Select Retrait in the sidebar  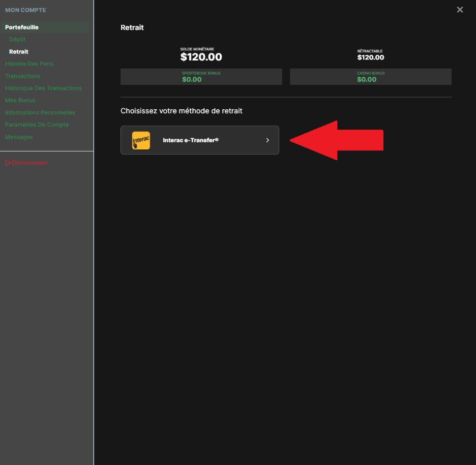point(19,52)
